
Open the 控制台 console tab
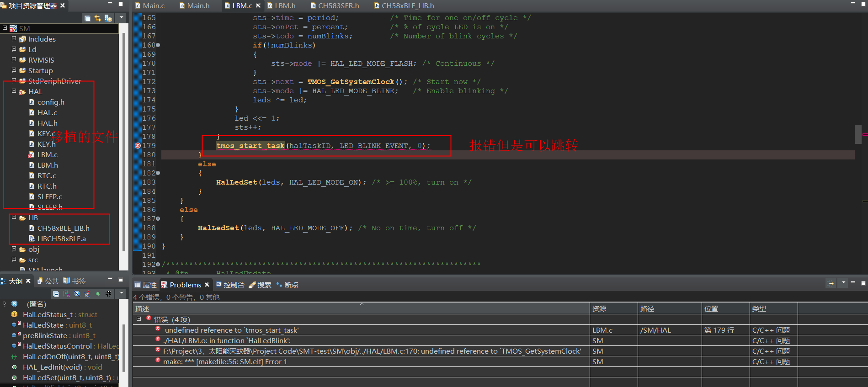pos(230,285)
